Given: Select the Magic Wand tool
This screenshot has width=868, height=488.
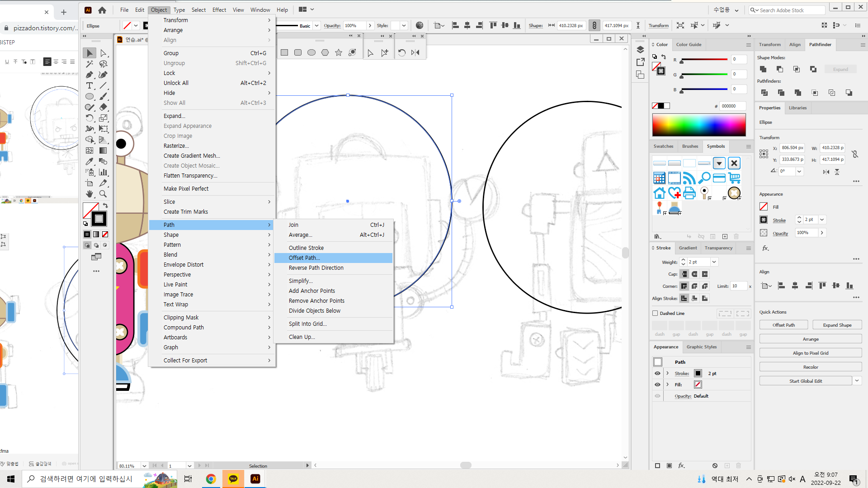Looking at the screenshot, I should click(x=90, y=64).
